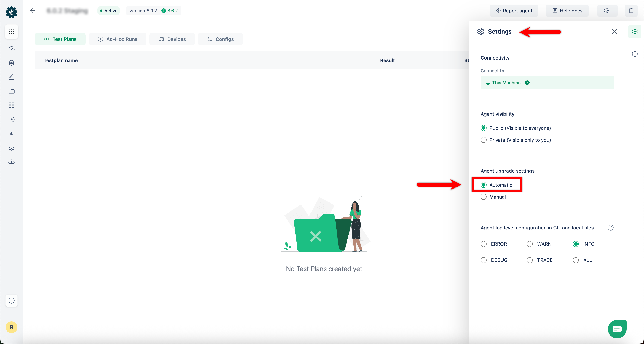Open version 8.6.2 upgrade link

point(173,11)
